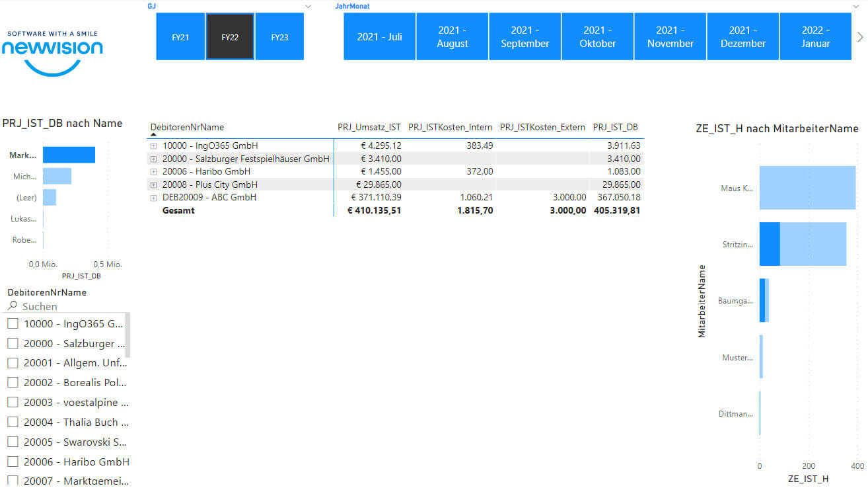Check the 20006 - Haribo GmbH checkbox
The width and height of the screenshot is (868, 488).
(x=13, y=462)
